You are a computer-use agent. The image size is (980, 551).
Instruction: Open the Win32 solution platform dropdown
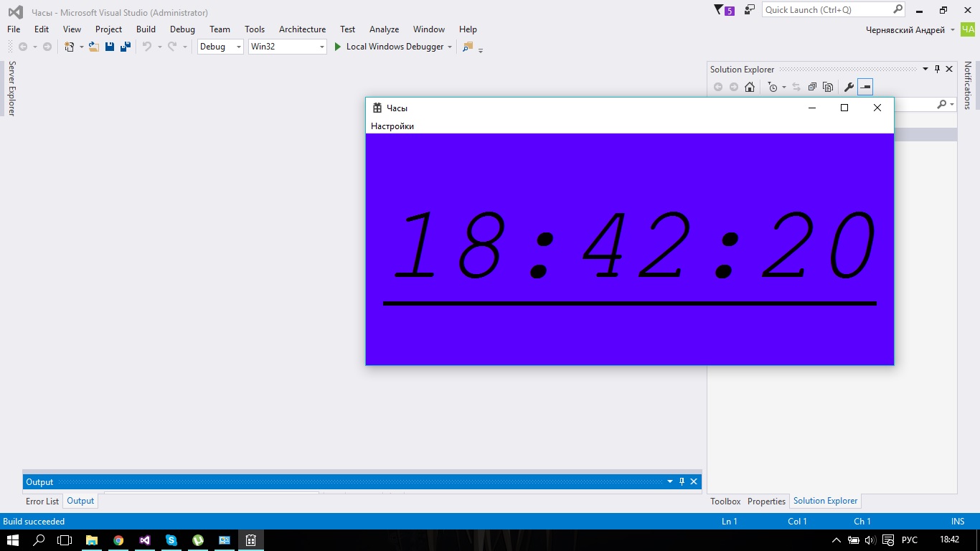coord(288,47)
